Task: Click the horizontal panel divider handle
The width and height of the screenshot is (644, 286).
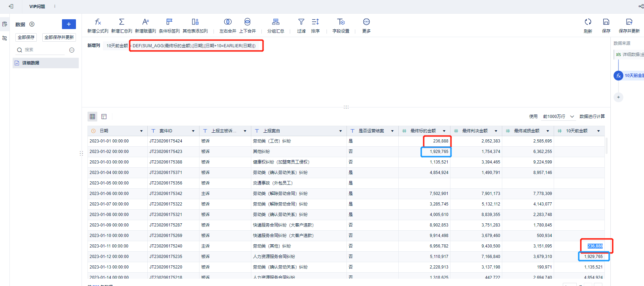Action: (x=346, y=107)
